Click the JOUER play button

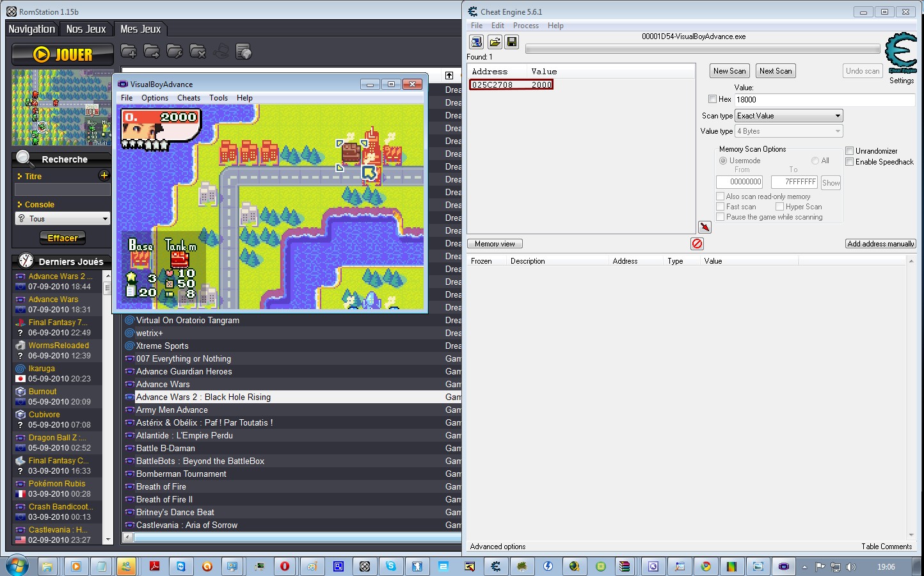click(x=63, y=54)
